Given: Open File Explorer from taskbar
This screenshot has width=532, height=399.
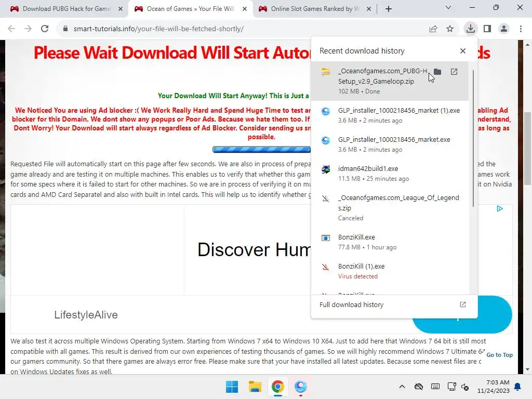Looking at the screenshot, I should click(x=255, y=387).
